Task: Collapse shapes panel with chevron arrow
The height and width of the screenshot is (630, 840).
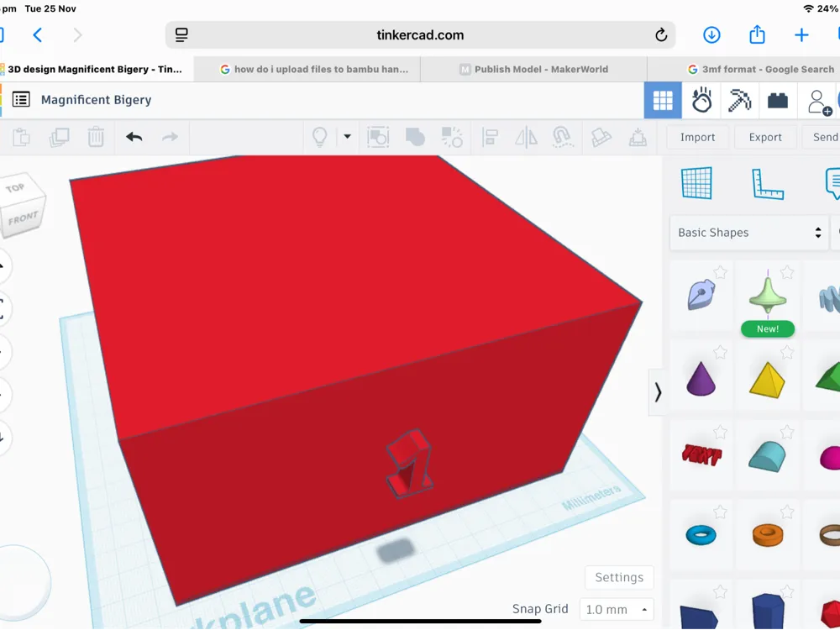Action: coord(658,392)
